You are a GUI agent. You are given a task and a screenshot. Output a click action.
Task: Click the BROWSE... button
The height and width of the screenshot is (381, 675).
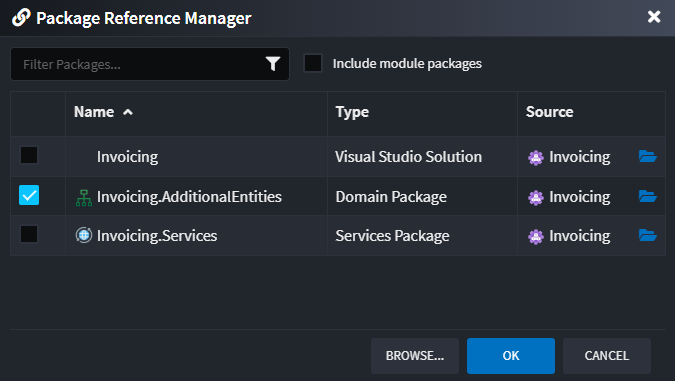(415, 356)
